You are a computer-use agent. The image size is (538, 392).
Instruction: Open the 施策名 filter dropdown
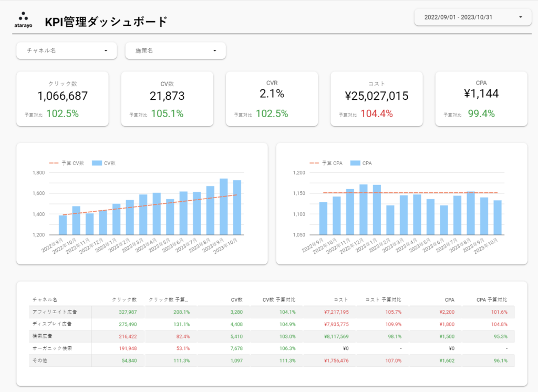(x=175, y=50)
